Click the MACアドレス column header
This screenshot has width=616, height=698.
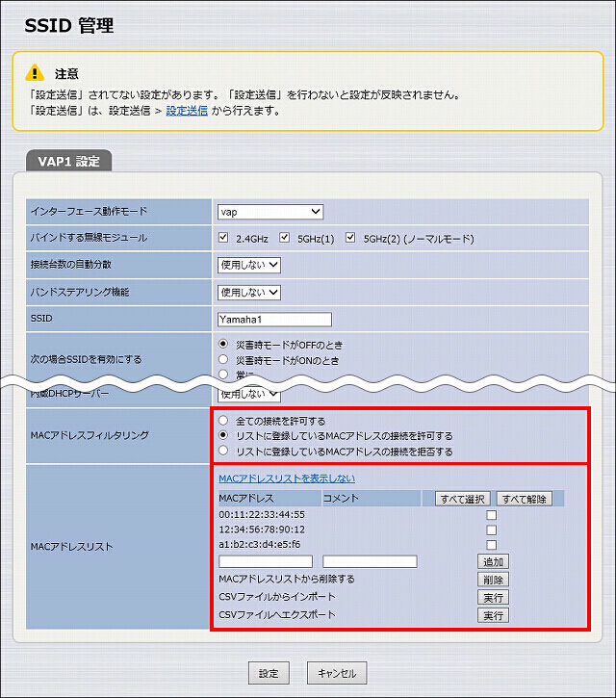click(x=269, y=498)
